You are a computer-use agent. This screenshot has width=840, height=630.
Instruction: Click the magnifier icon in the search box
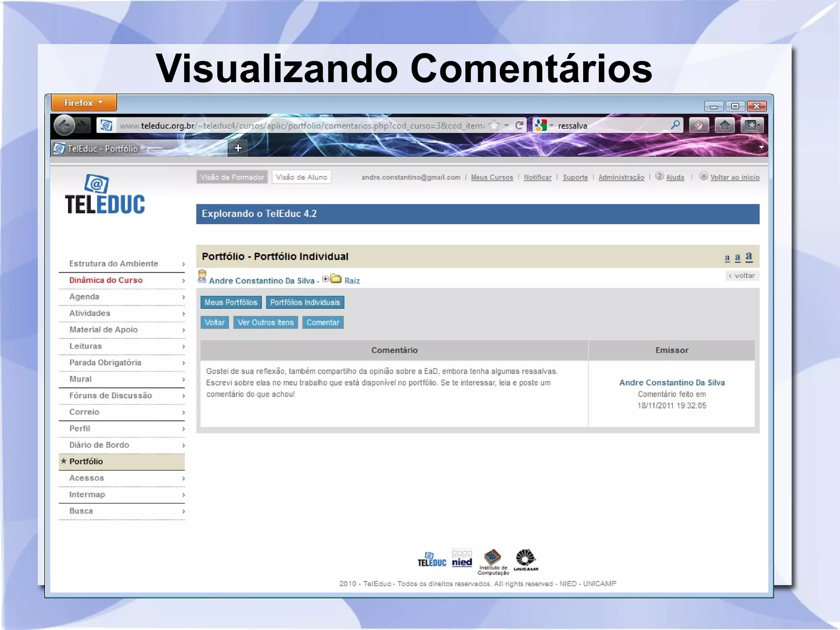coord(675,125)
